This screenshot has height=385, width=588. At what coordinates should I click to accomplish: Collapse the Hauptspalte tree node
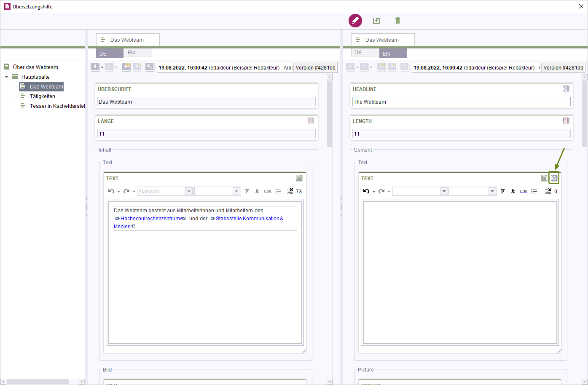[x=6, y=77]
